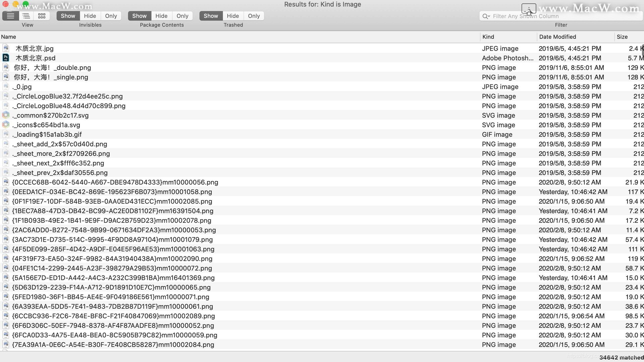
Task: Set Invisibles to Only
Action: click(x=111, y=16)
